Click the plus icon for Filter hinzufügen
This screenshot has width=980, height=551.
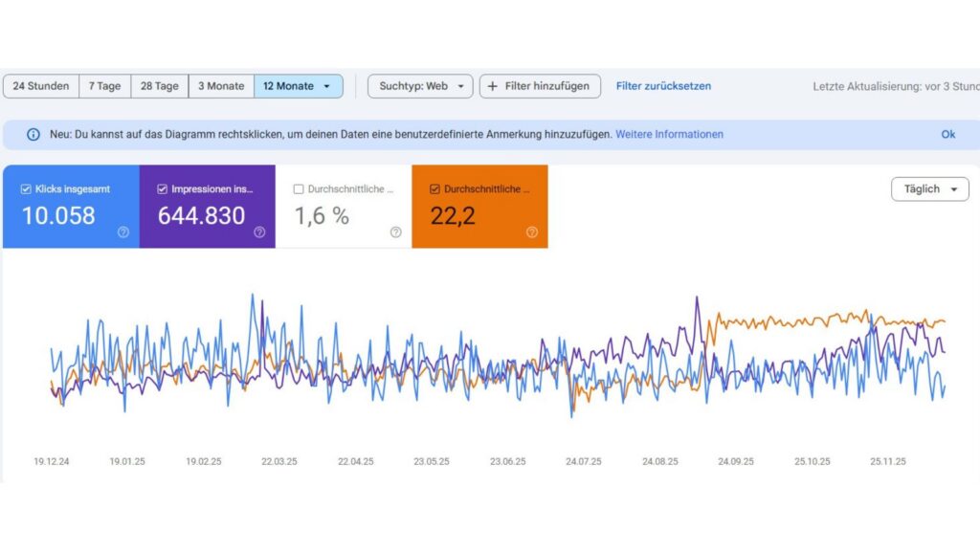click(493, 86)
